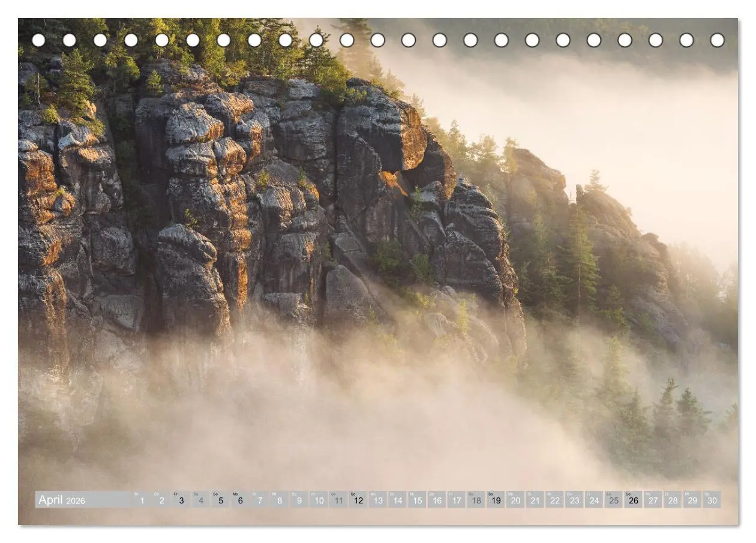Click date cell number 28
This screenshot has width=756, height=543.
(673, 500)
